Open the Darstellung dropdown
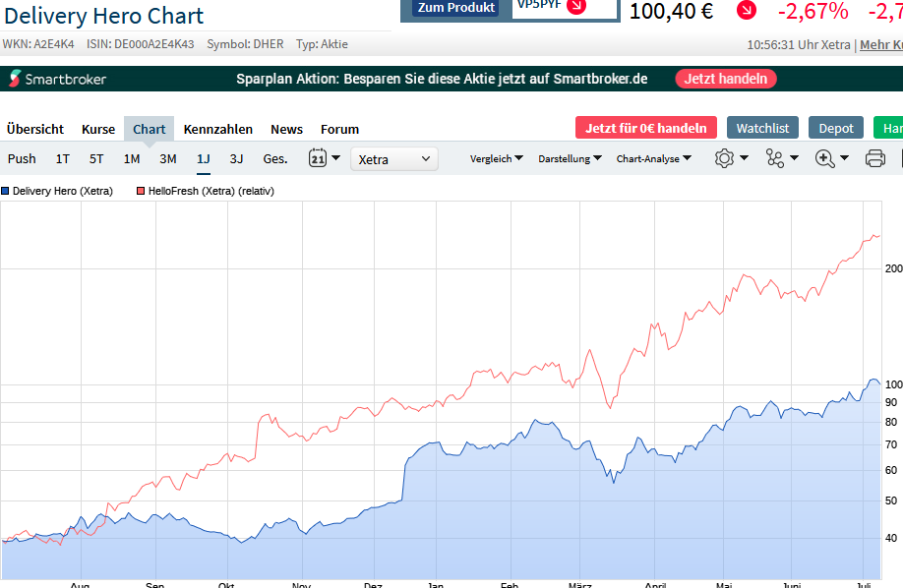Screen dimensions: 903x588 (x=571, y=158)
